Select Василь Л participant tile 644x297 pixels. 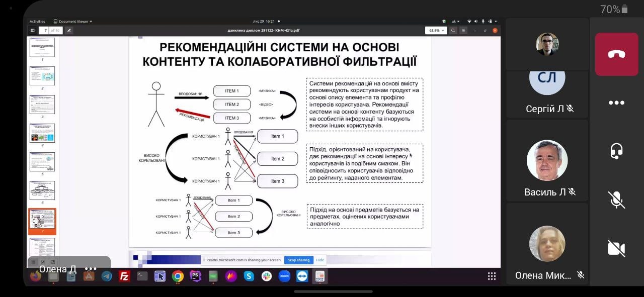pos(547,161)
